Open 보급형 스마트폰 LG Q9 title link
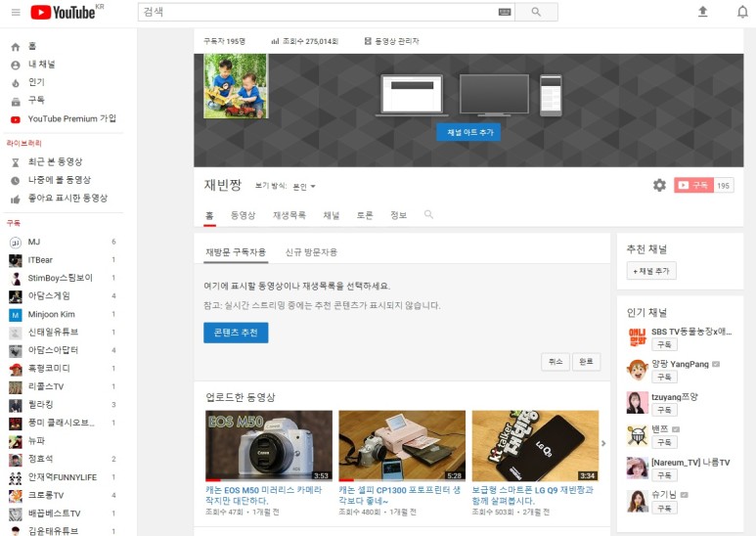This screenshot has width=756, height=536. pyautogui.click(x=532, y=495)
